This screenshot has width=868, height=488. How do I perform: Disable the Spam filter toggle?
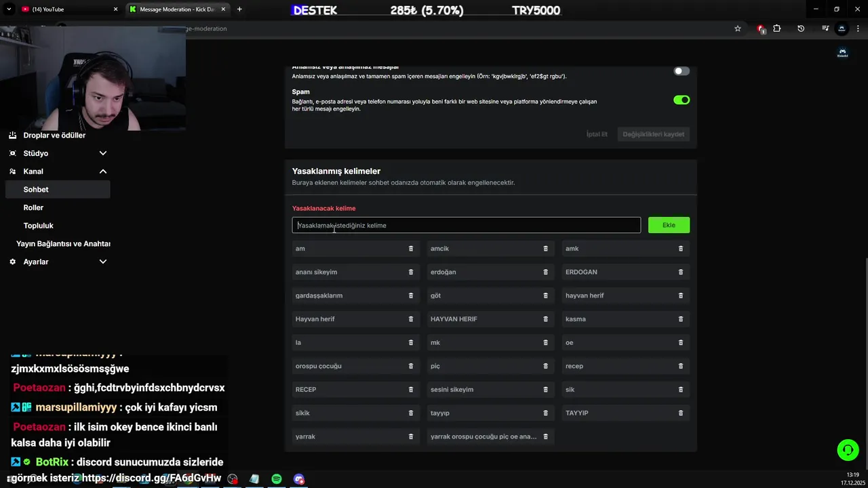coord(682,100)
